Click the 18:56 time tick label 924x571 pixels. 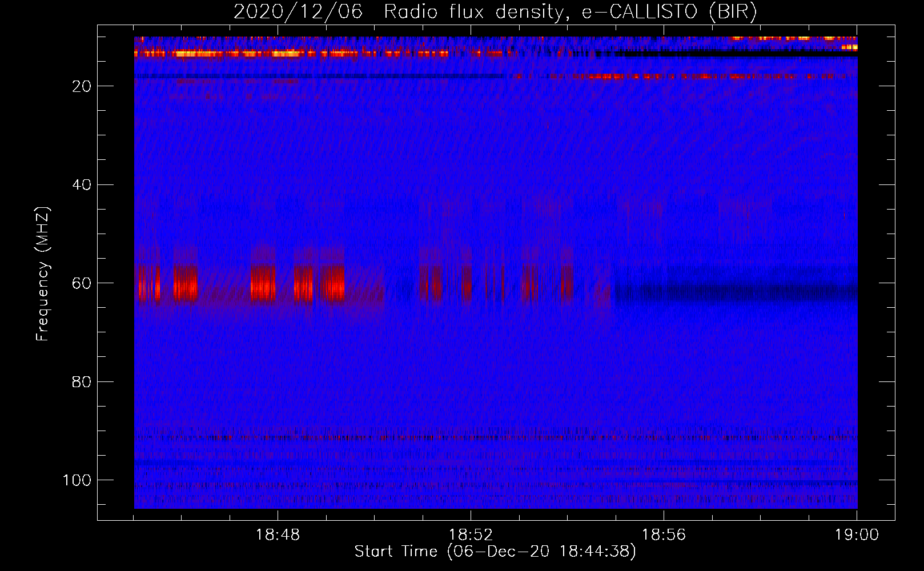coord(664,535)
